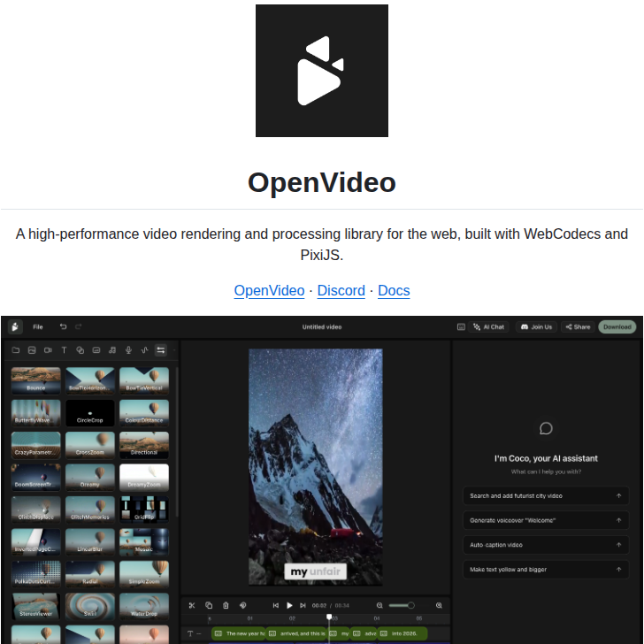This screenshot has height=644, width=644.
Task: Click the Share button
Action: [x=578, y=327]
